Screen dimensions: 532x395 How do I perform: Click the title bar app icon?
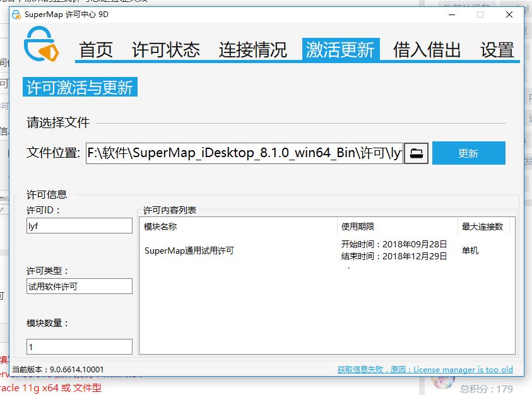(16, 15)
